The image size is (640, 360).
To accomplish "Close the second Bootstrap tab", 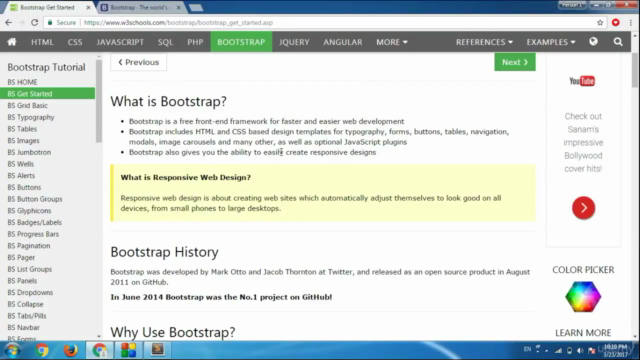I will 178,7.
